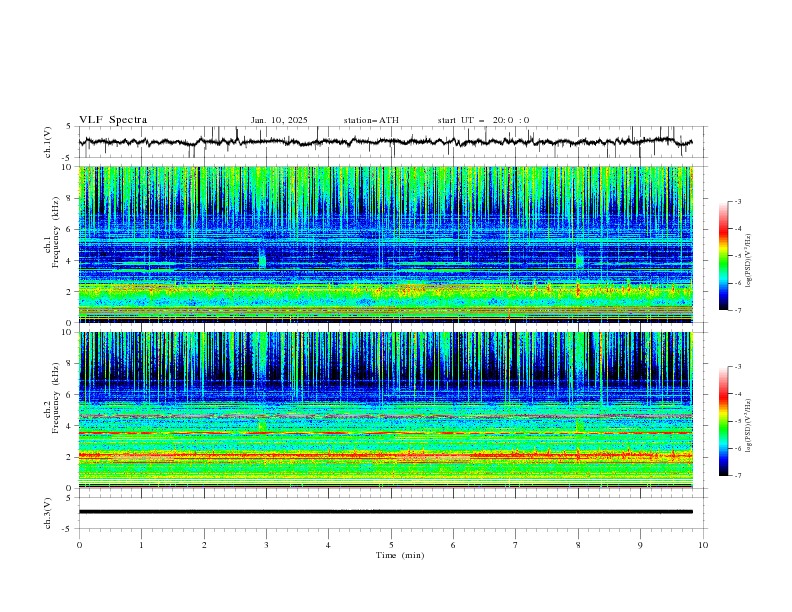Click the '-3' label on the ch.1 colorbar
The image size is (792, 612).
coord(738,201)
